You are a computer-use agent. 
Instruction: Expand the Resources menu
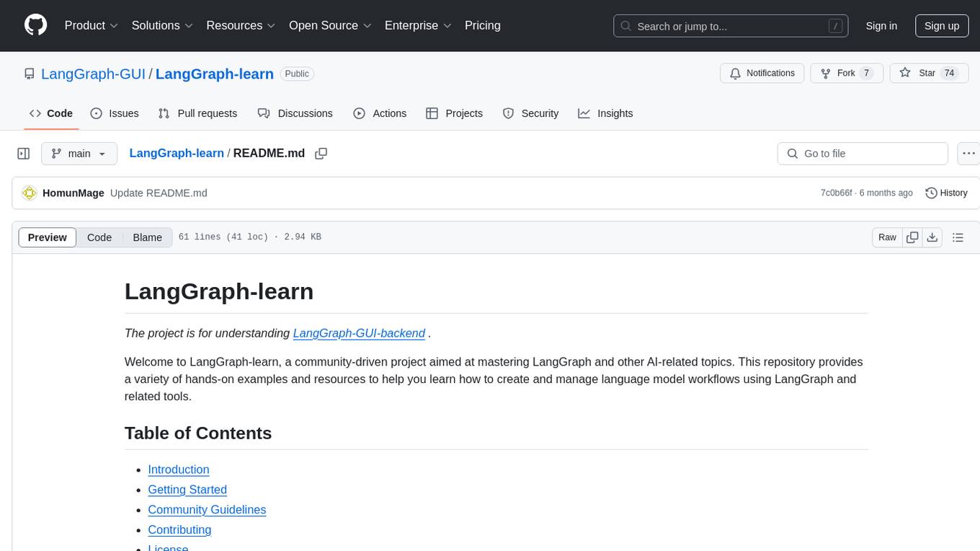point(241,25)
